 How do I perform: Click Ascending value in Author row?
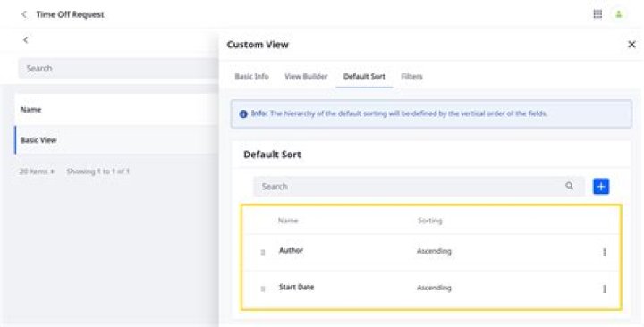pos(434,251)
